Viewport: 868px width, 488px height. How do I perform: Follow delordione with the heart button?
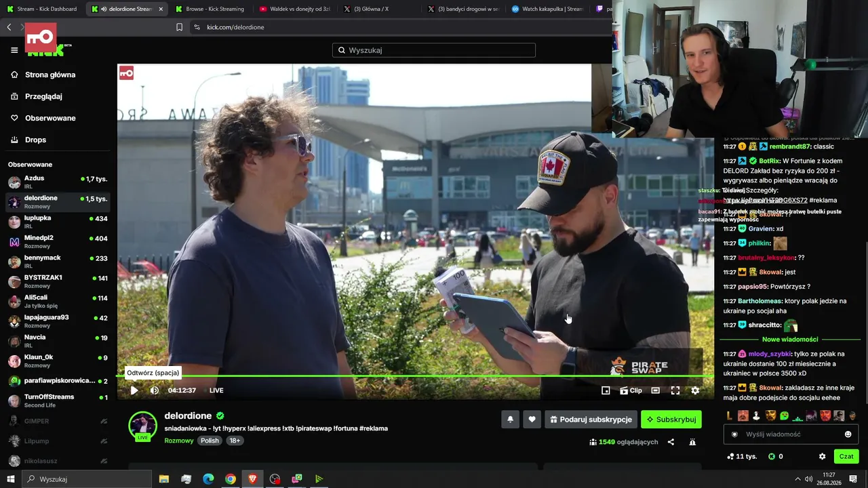[532, 420]
